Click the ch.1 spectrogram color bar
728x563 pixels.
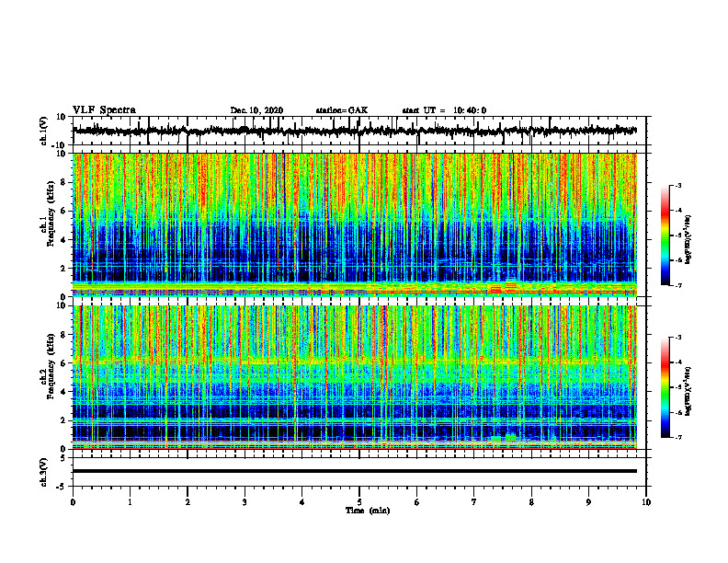[665, 236]
